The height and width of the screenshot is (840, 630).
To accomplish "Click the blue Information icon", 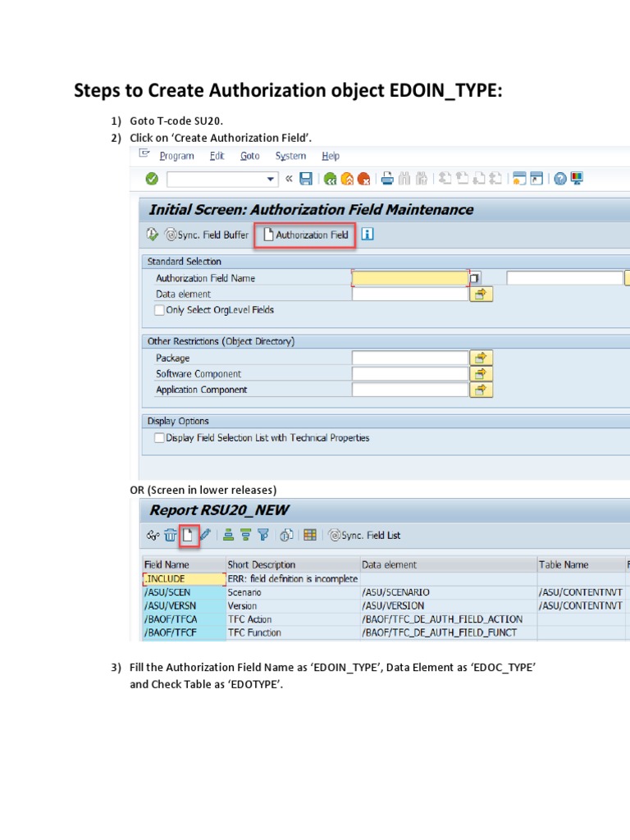I will 367,235.
